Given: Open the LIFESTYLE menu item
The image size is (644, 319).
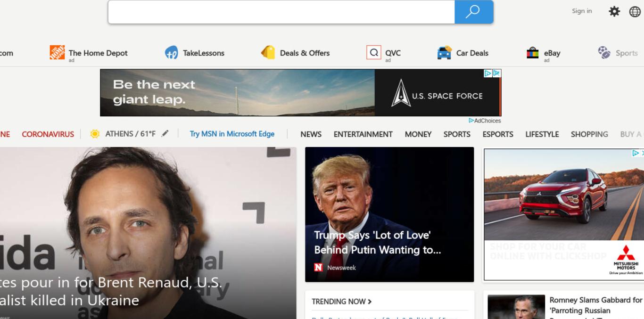Looking at the screenshot, I should (542, 134).
